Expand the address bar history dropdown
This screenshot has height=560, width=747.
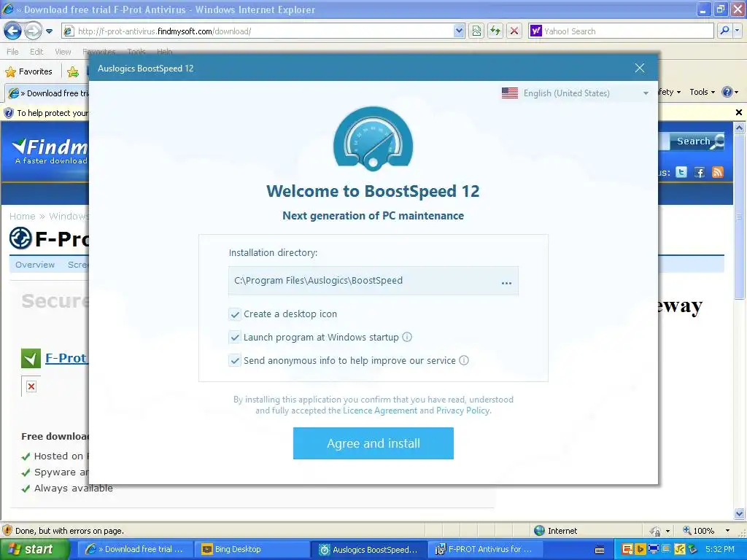pos(459,31)
